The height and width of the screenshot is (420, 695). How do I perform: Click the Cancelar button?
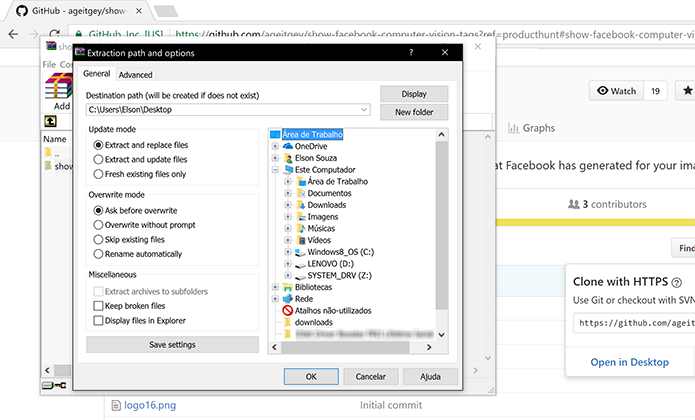coord(371,377)
